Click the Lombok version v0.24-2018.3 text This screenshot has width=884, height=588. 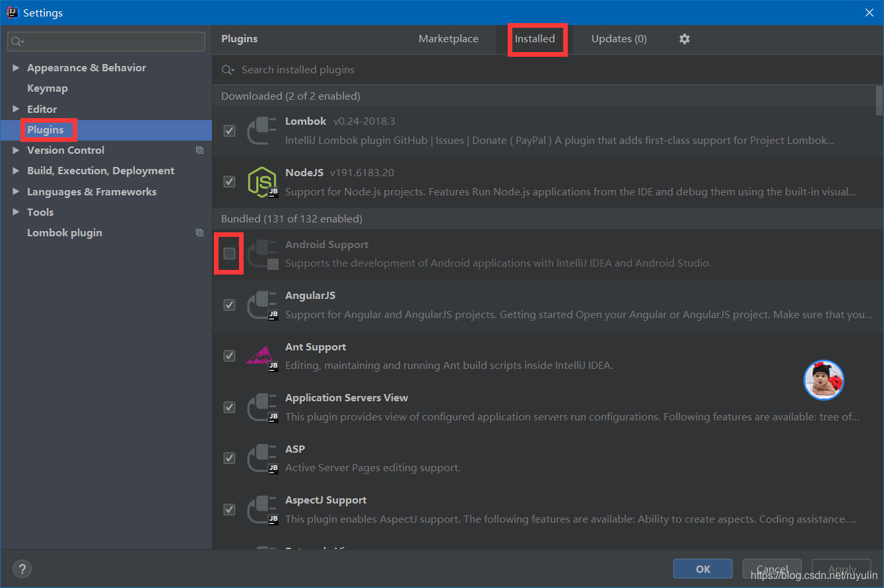364,121
